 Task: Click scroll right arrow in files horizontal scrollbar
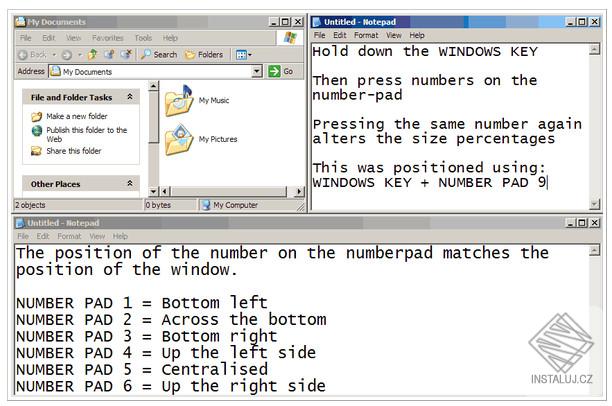[299, 191]
